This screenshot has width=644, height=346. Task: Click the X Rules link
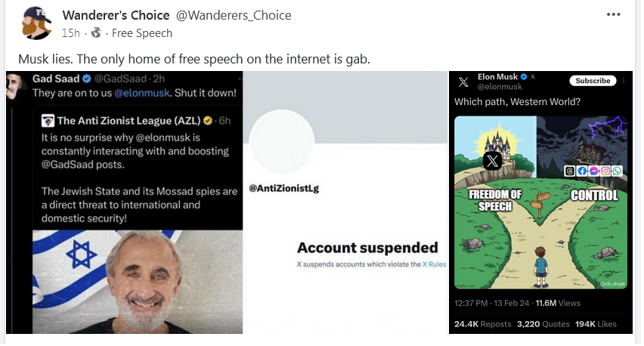point(434,264)
